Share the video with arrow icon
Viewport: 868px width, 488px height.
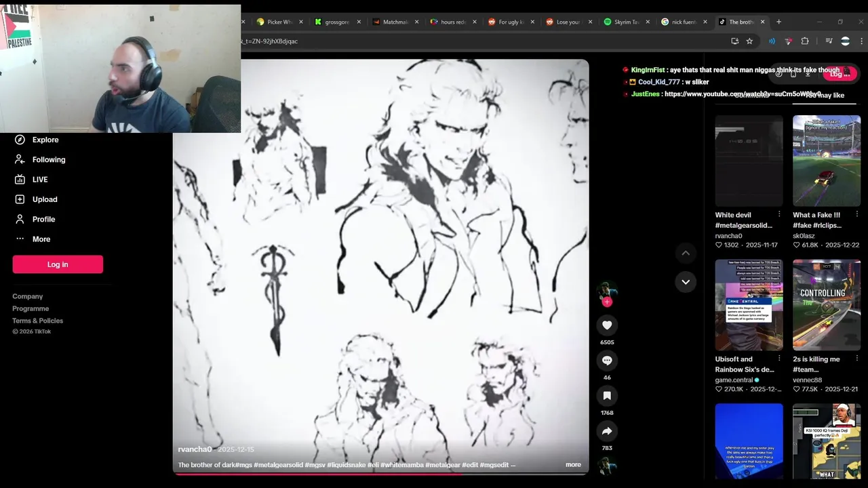[607, 431]
